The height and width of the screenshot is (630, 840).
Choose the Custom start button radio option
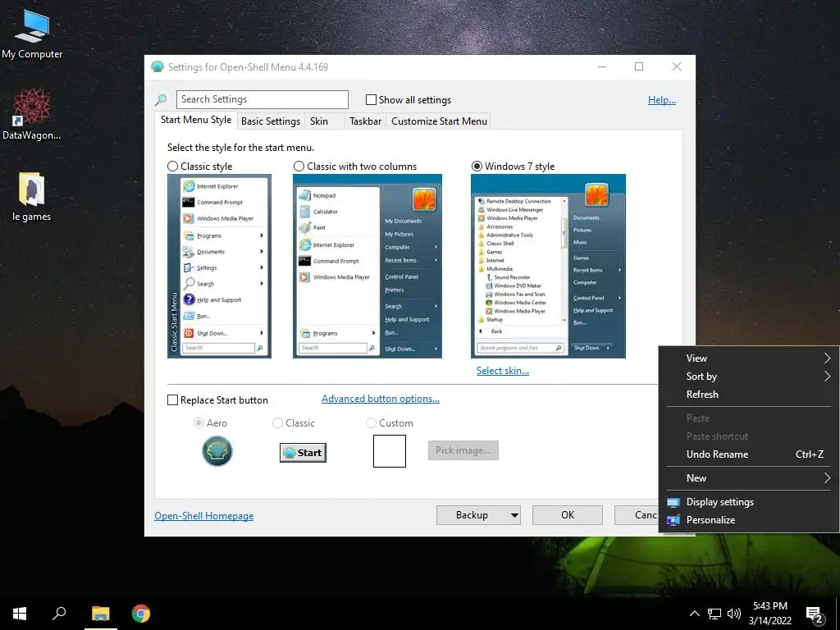tap(371, 423)
